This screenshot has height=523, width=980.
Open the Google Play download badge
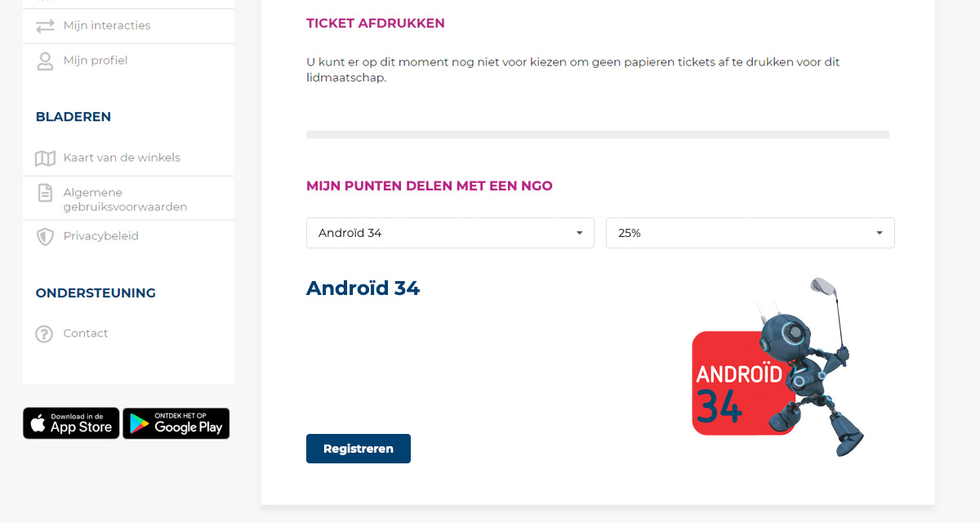coord(176,423)
